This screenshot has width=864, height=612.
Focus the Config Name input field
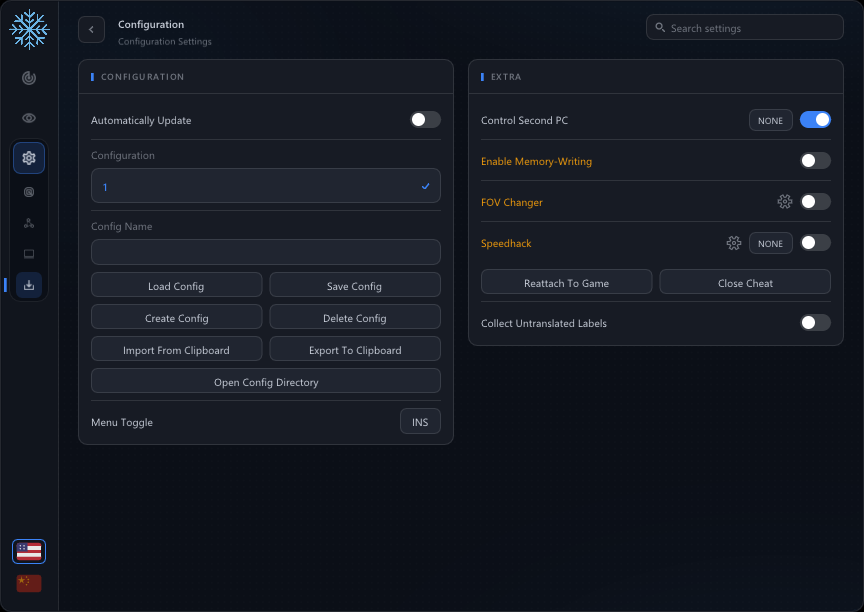coord(266,252)
